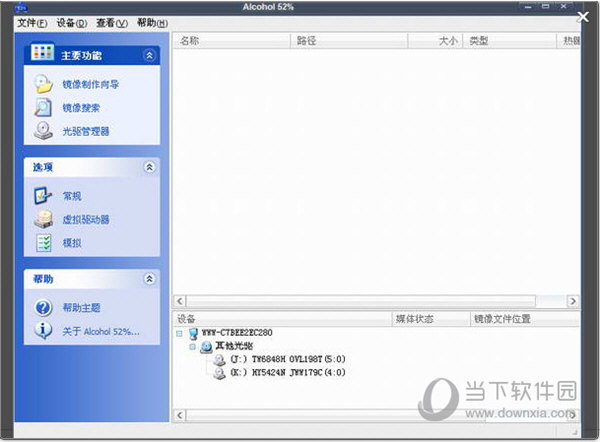Open the 查看(V) menu
This screenshot has height=442, width=600.
click(x=112, y=23)
